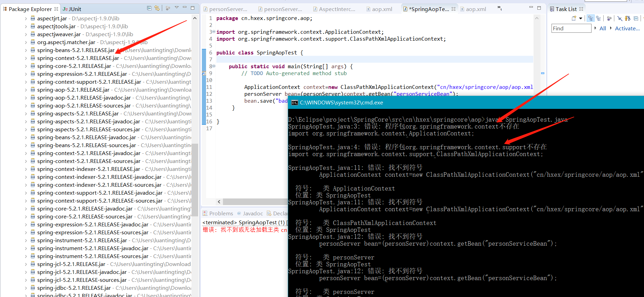Click the cmd.exe window title icon
Viewport: 644px width, 297px height.
pyautogui.click(x=294, y=103)
